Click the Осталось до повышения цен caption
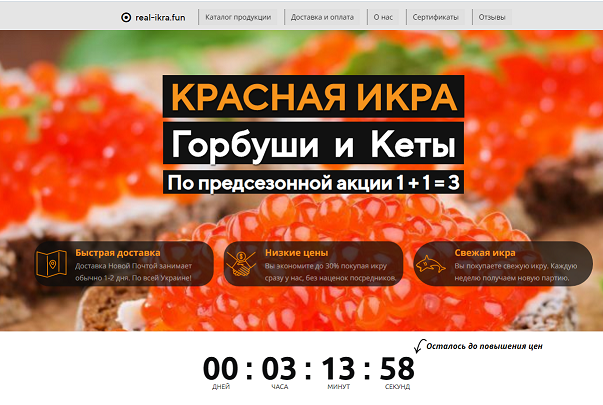Viewport: 603px width, 405px height. click(x=485, y=346)
